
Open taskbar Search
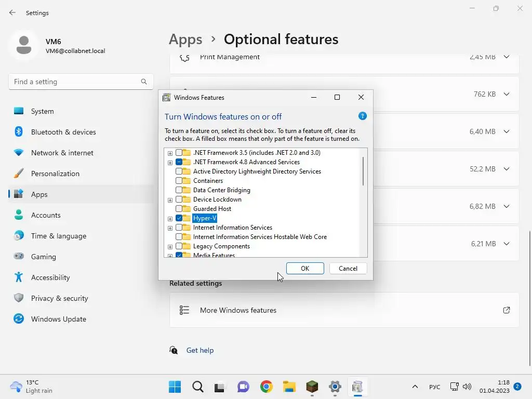(198, 387)
